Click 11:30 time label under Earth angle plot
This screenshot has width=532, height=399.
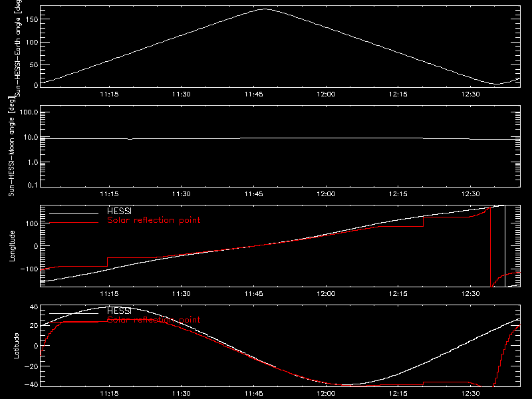pos(182,94)
